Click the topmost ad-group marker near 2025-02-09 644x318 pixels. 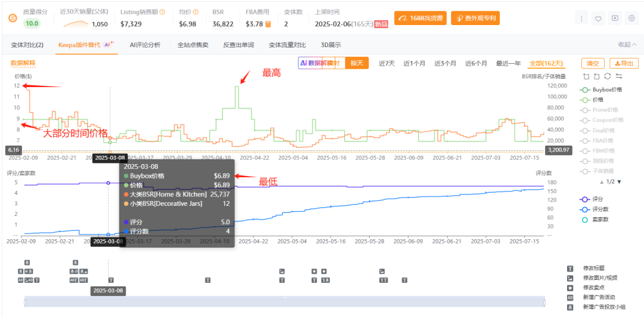click(x=27, y=262)
